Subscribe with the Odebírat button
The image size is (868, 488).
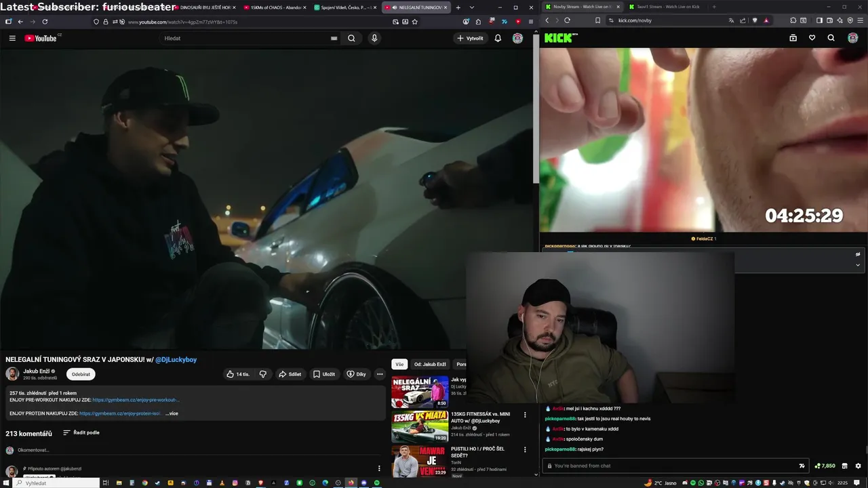tap(81, 374)
